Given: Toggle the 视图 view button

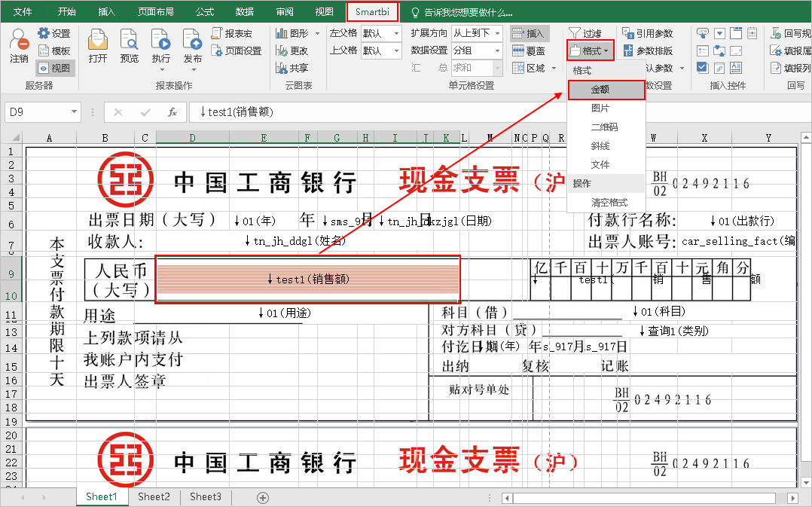Looking at the screenshot, I should 56,68.
